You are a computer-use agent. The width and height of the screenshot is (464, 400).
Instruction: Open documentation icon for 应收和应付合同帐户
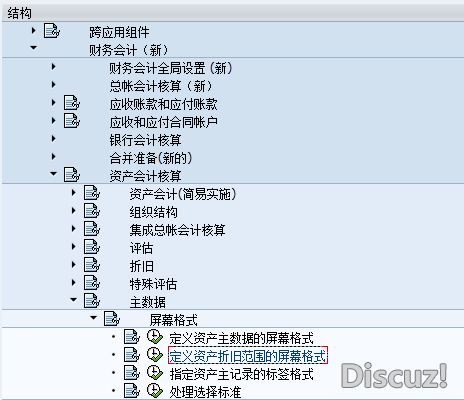[x=72, y=121]
